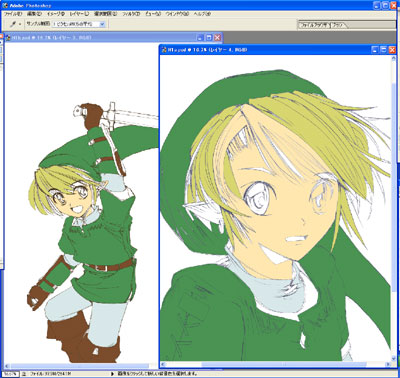
Task: Open the 選択範囲 (Select) menu
Action: (105, 14)
